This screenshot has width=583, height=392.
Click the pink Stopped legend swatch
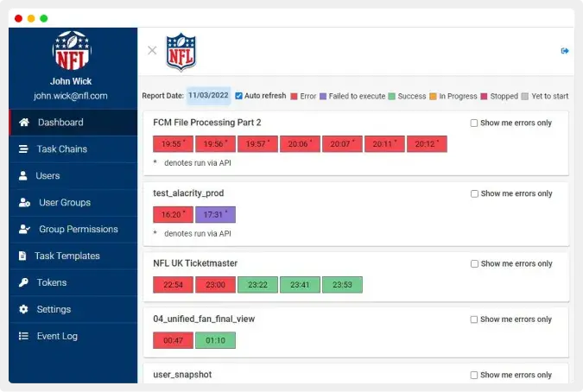tap(484, 97)
